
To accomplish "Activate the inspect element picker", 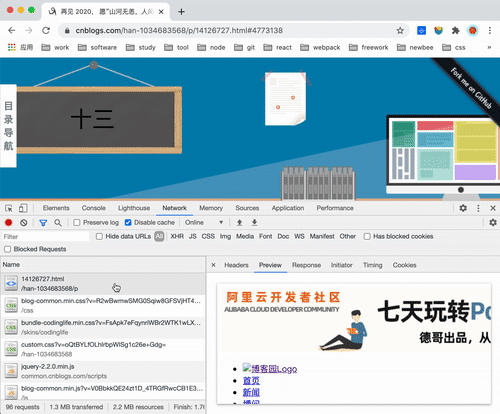I will coord(9,208).
